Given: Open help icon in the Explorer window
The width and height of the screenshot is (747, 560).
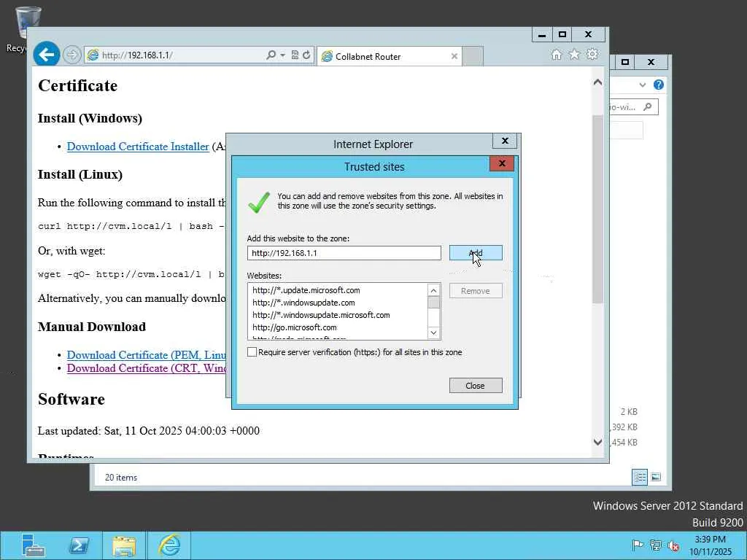Looking at the screenshot, I should click(659, 85).
